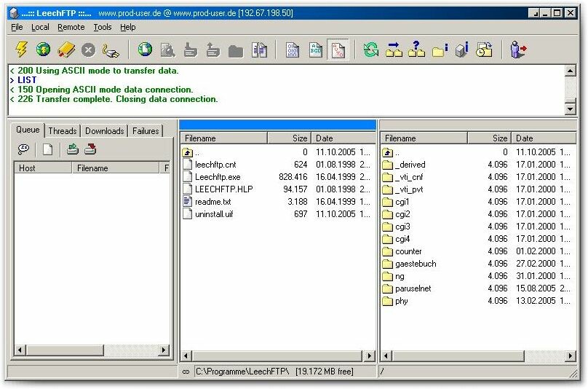Sort local pane by Filename column

(x=224, y=138)
